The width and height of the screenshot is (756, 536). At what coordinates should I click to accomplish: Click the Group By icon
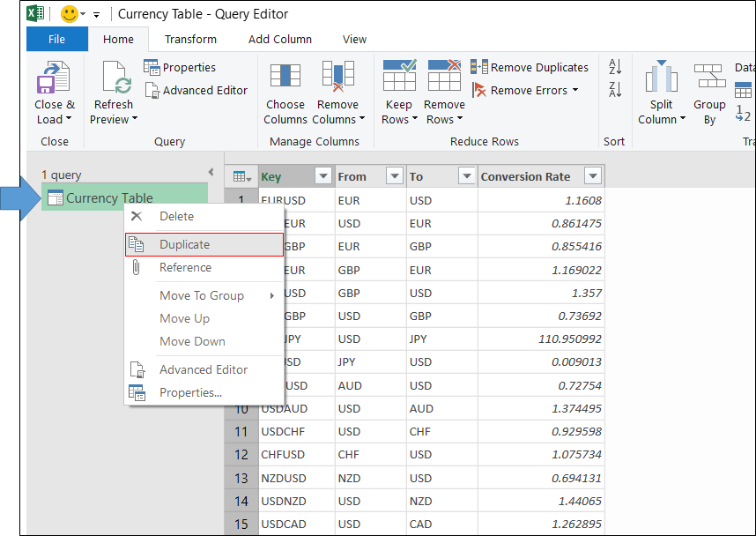[x=709, y=76]
